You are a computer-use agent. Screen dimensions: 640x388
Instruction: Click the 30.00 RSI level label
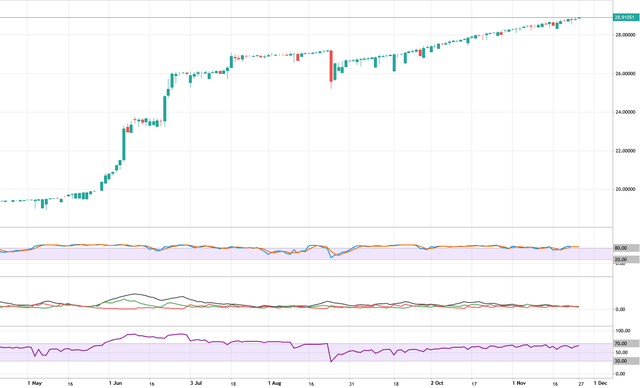tap(626, 361)
